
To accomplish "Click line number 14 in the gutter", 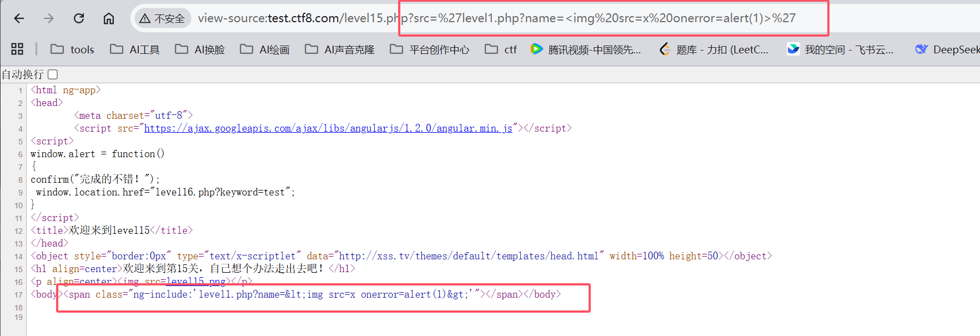I will pyautogui.click(x=18, y=257).
